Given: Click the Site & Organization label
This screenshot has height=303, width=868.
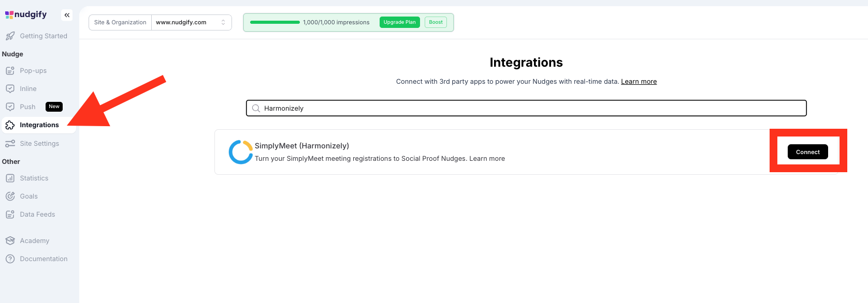Looking at the screenshot, I should (x=120, y=22).
